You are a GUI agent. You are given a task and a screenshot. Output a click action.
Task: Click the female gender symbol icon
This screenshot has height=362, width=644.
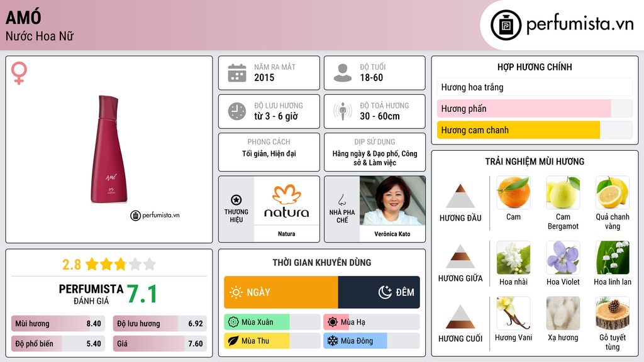click(19, 73)
